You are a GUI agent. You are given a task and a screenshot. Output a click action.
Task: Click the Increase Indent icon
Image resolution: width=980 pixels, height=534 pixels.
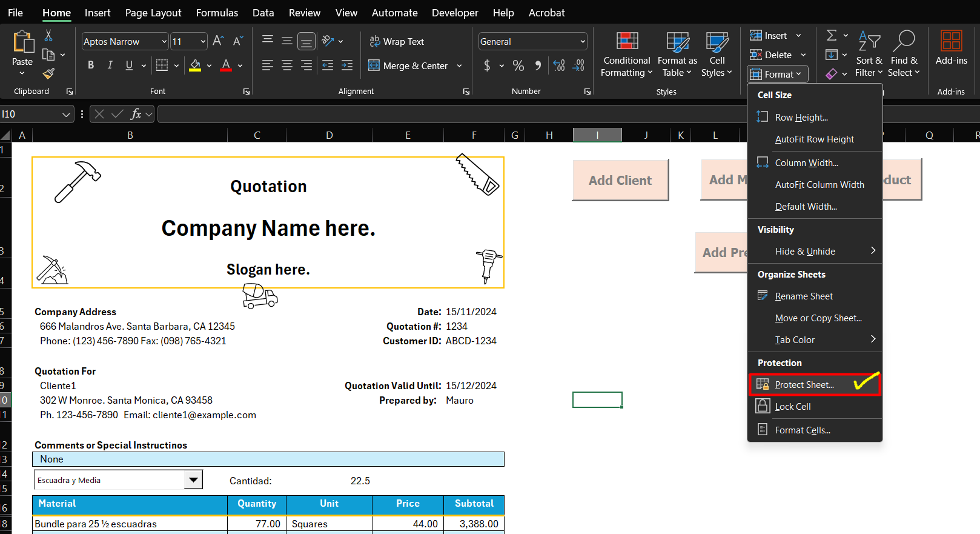(x=347, y=65)
